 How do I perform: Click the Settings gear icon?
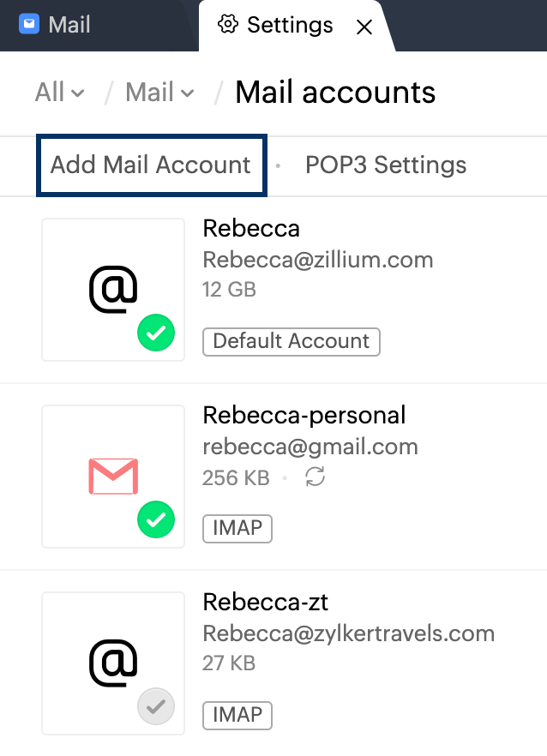tap(227, 25)
